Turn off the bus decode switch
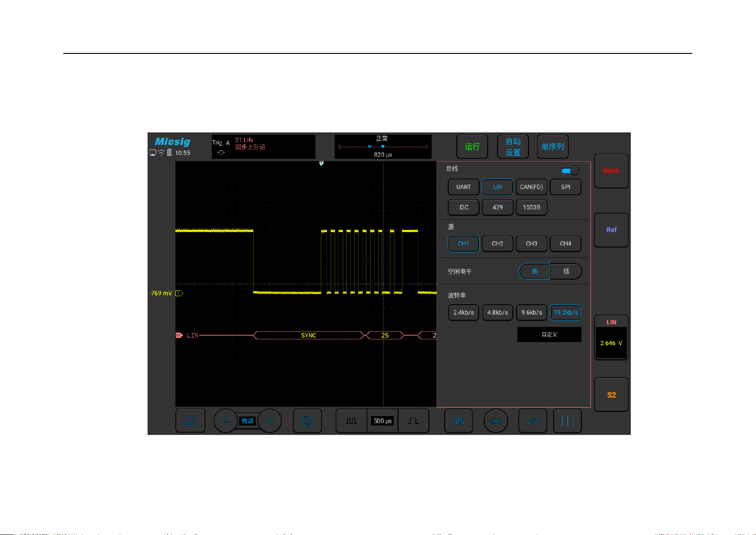 point(570,171)
